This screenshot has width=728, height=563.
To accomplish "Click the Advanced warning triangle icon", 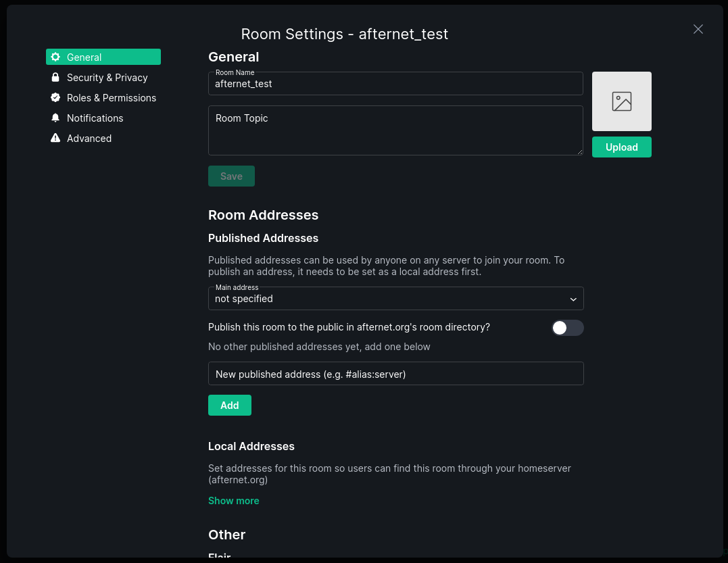I will (x=55, y=139).
